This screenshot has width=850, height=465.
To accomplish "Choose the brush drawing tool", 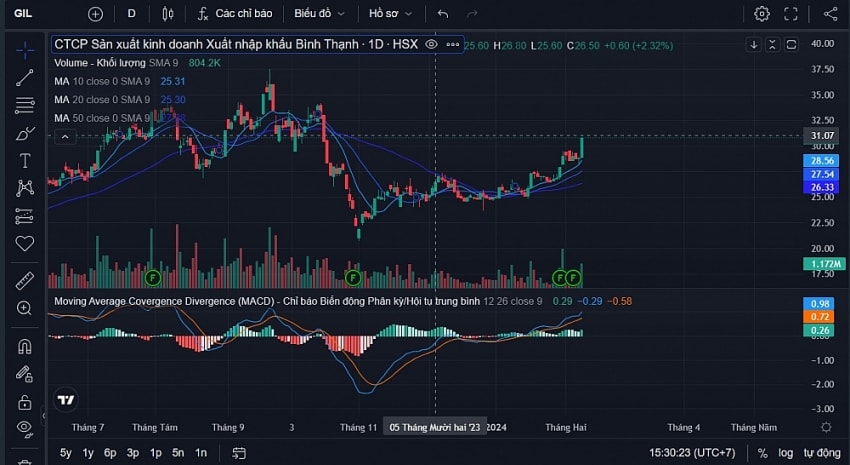I will 25,133.
